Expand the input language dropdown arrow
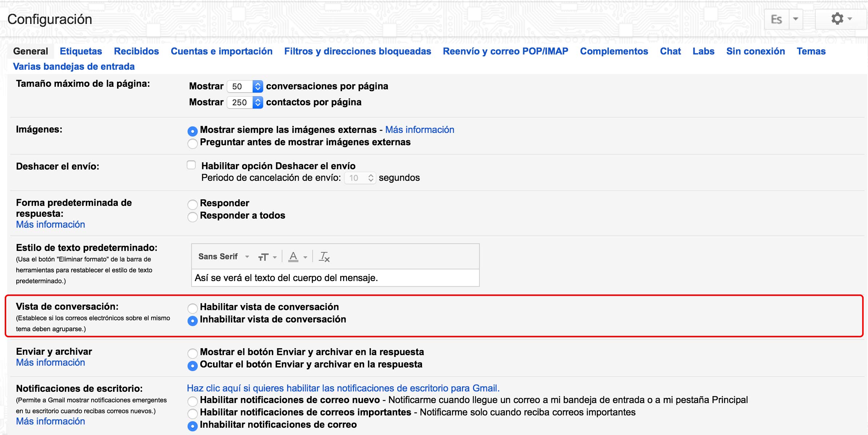Screen dimensions: 868x435 point(795,19)
